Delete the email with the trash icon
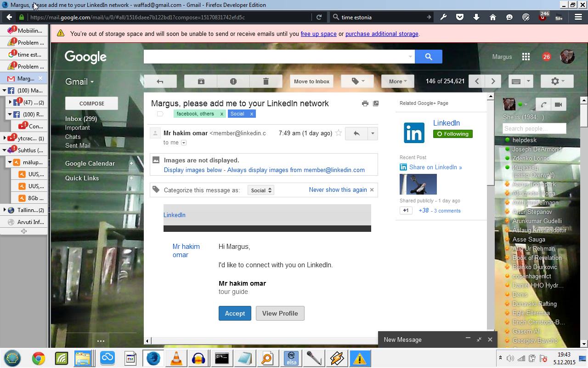 point(266,81)
